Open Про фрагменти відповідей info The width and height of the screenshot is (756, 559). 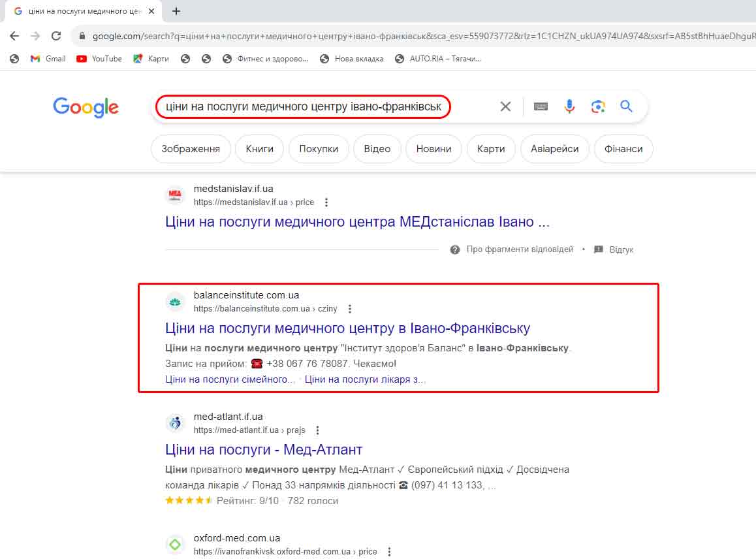(x=520, y=249)
